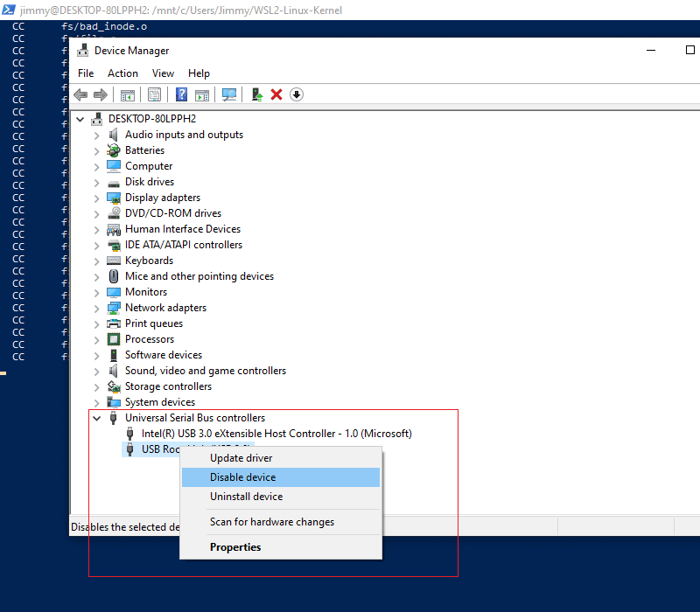Expand the Keyboards category

96,261
